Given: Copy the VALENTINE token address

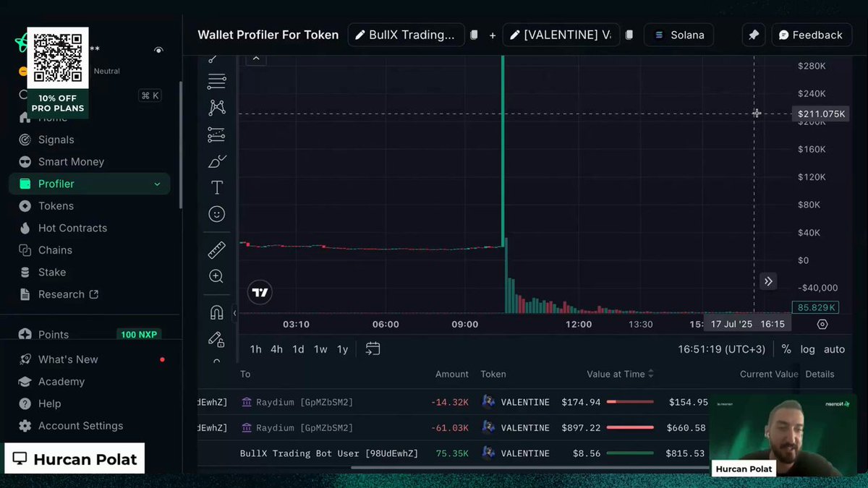Looking at the screenshot, I should pyautogui.click(x=629, y=35).
